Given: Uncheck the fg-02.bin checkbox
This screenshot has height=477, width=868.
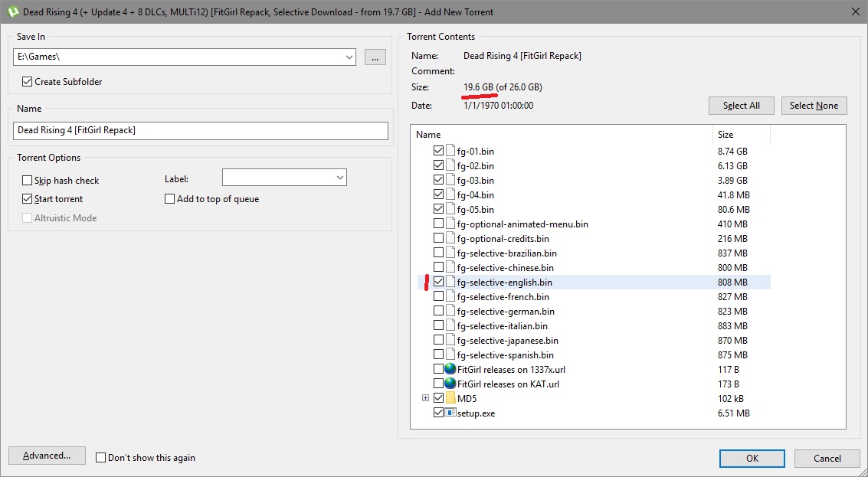Looking at the screenshot, I should click(438, 165).
